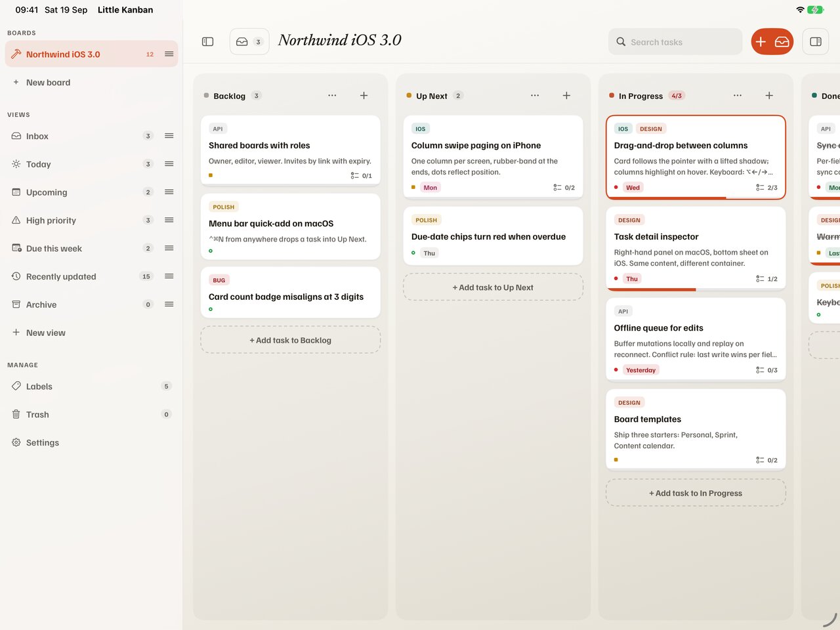Toggle the right inspector panel icon

816,41
